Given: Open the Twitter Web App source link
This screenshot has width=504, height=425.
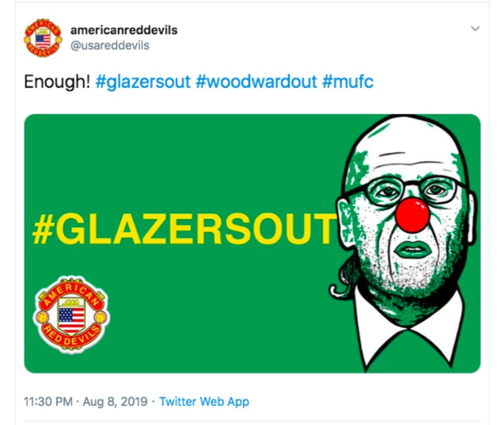Looking at the screenshot, I should tap(204, 402).
